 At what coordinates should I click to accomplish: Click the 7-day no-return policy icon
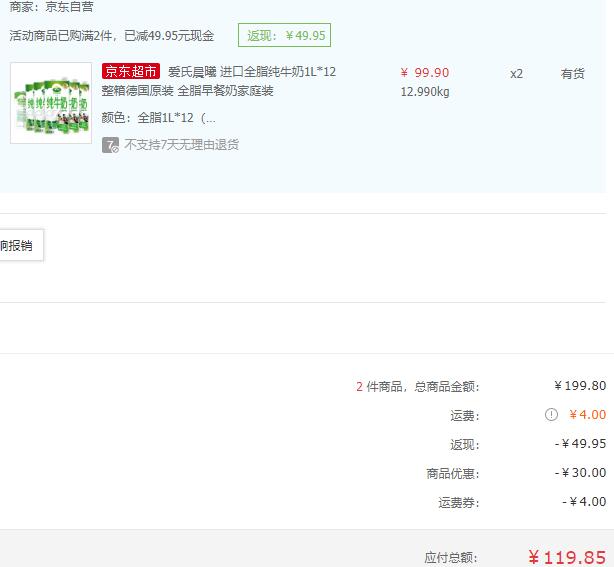click(110, 145)
